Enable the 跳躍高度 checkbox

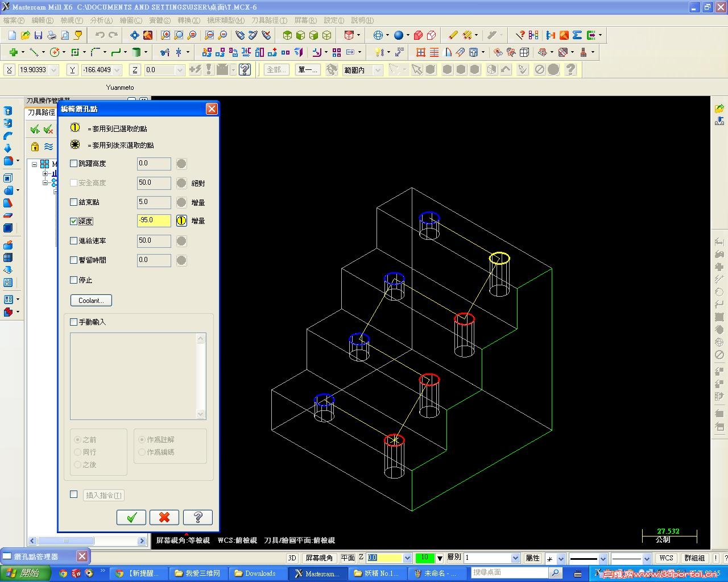(73, 164)
